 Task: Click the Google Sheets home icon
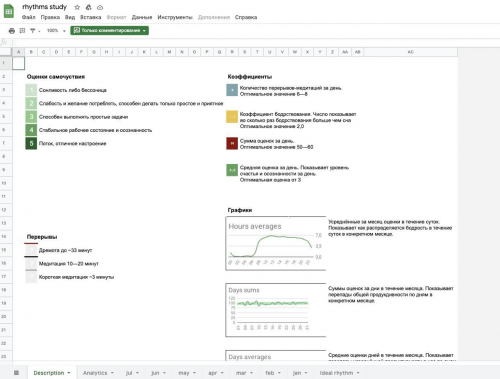click(9, 12)
